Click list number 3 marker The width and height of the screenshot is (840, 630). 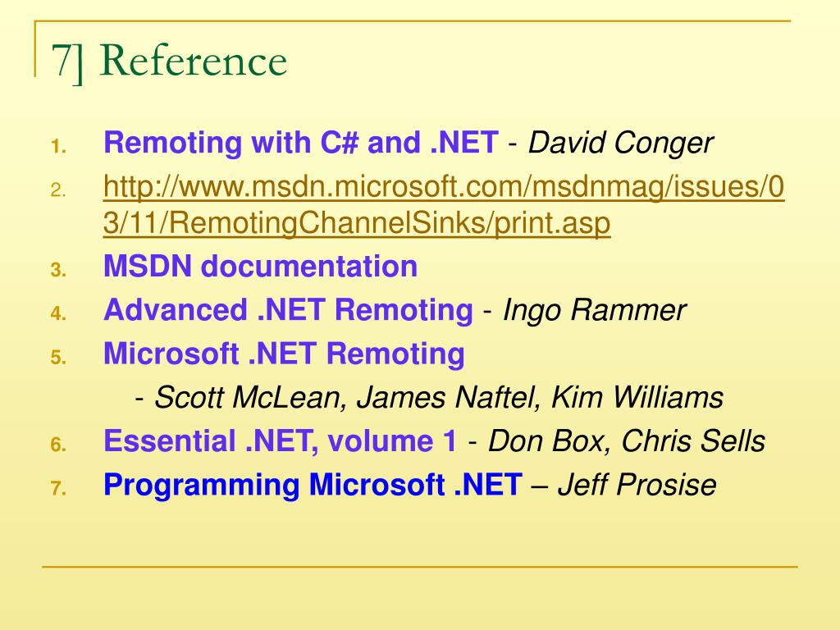tap(59, 269)
